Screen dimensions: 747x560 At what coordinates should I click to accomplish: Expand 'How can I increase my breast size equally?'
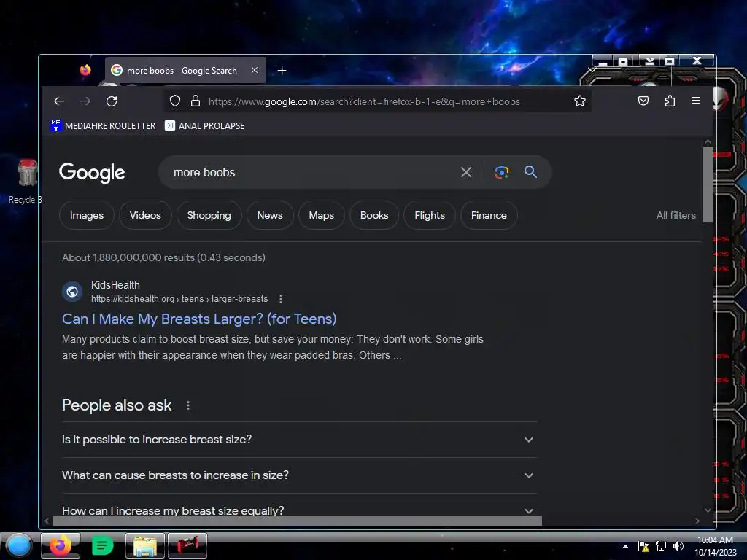tap(299, 510)
